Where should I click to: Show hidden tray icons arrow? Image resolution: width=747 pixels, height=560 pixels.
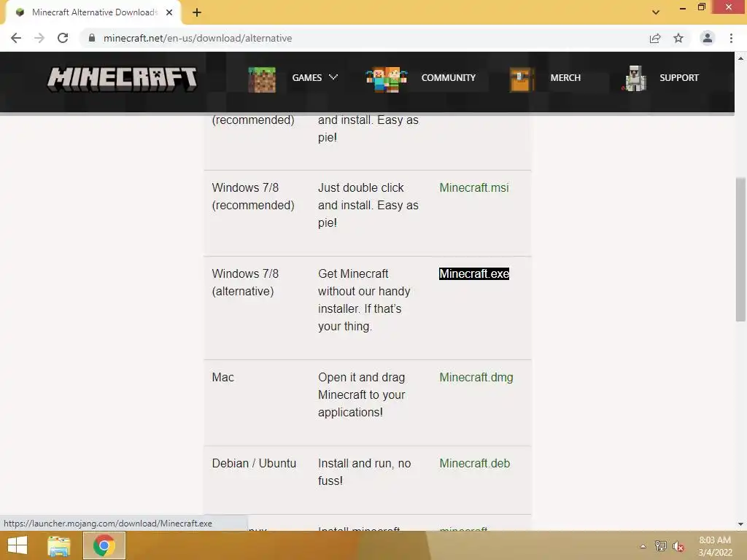tap(643, 546)
